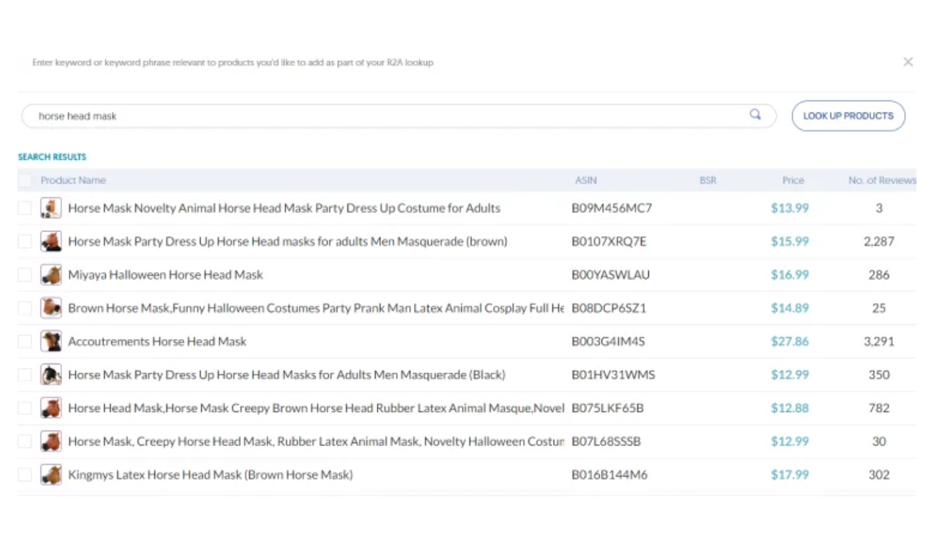Close the keyword lookup panel
This screenshot has height=560, width=934.
908,62
